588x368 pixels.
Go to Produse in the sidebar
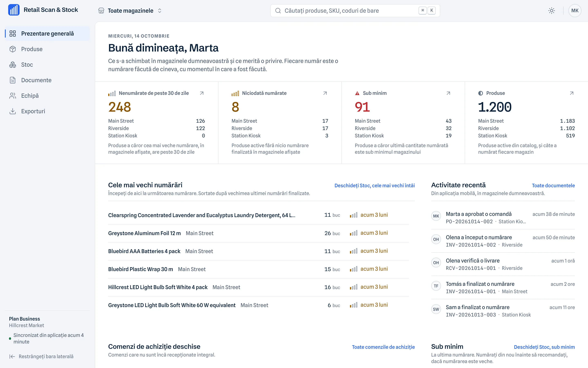(47, 49)
